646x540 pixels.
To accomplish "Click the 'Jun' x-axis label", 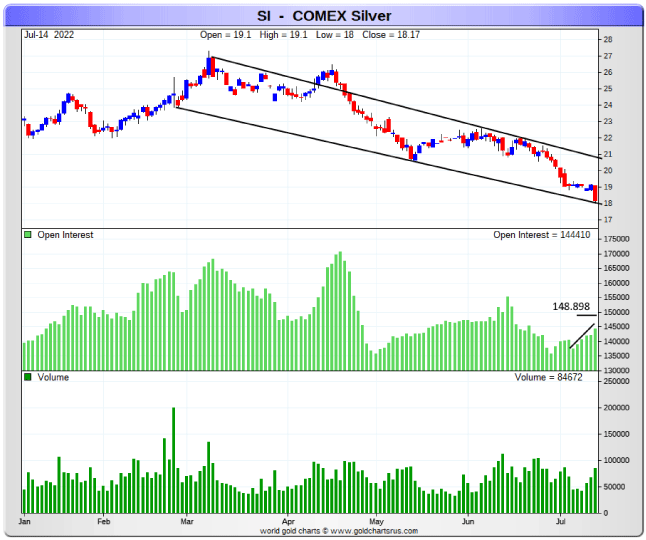I will coord(468,521).
